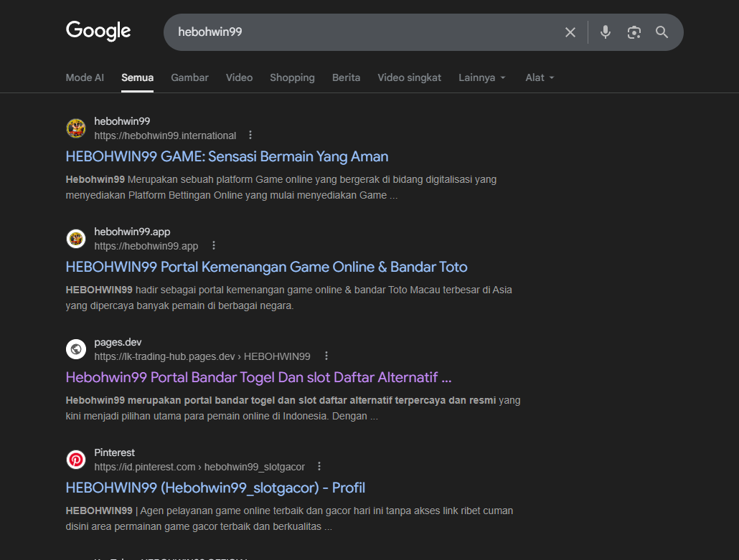Viewport: 739px width, 560px height.
Task: Click the pages.dev globe favicon
Action: (76, 349)
